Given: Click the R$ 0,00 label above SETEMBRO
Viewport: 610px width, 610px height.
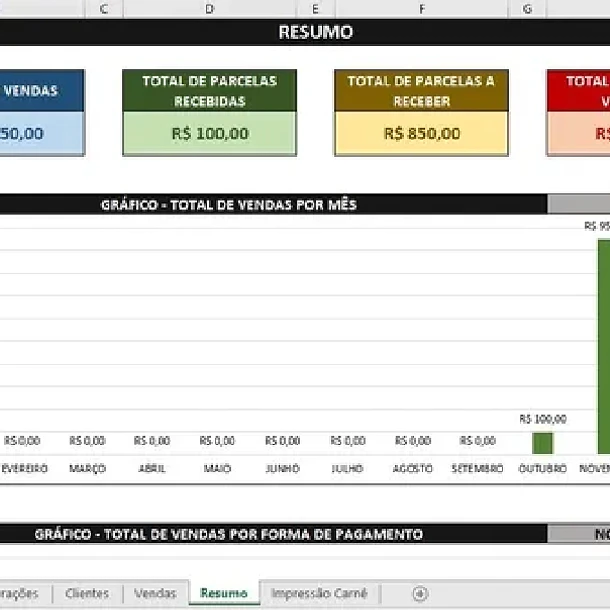Looking at the screenshot, I should click(478, 441).
